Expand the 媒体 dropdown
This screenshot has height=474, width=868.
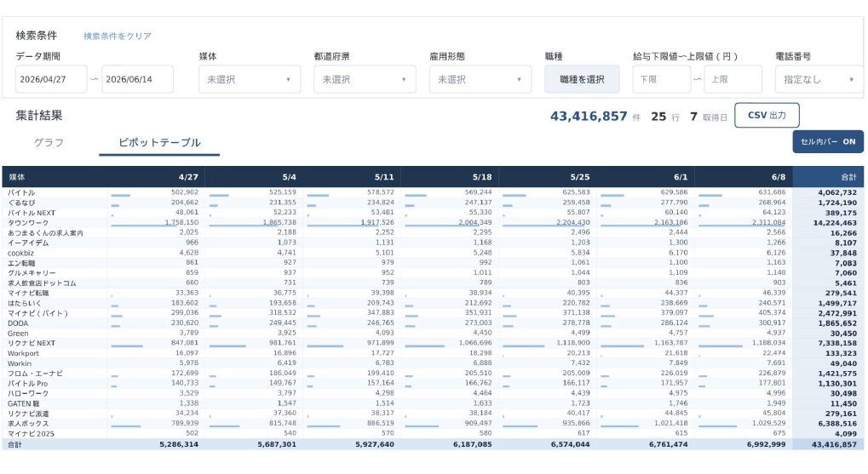pyautogui.click(x=250, y=79)
